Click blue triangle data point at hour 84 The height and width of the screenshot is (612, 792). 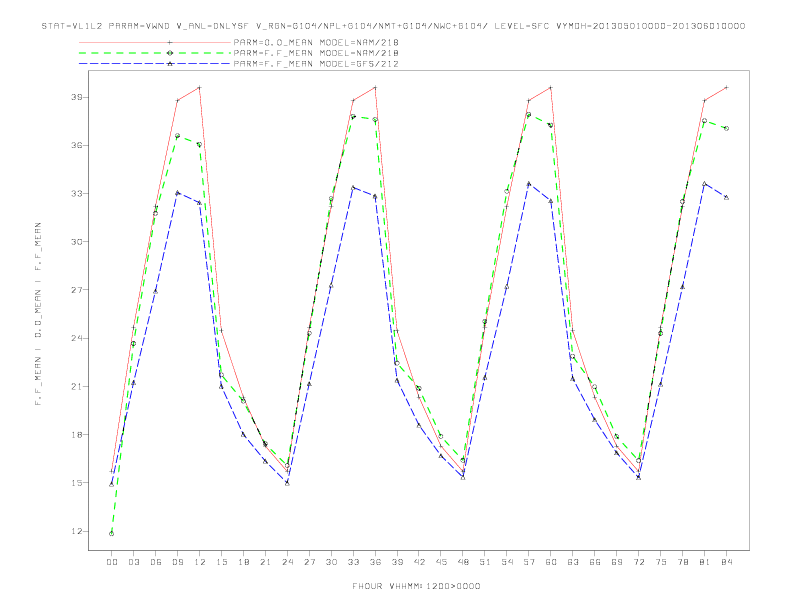pyautogui.click(x=727, y=197)
